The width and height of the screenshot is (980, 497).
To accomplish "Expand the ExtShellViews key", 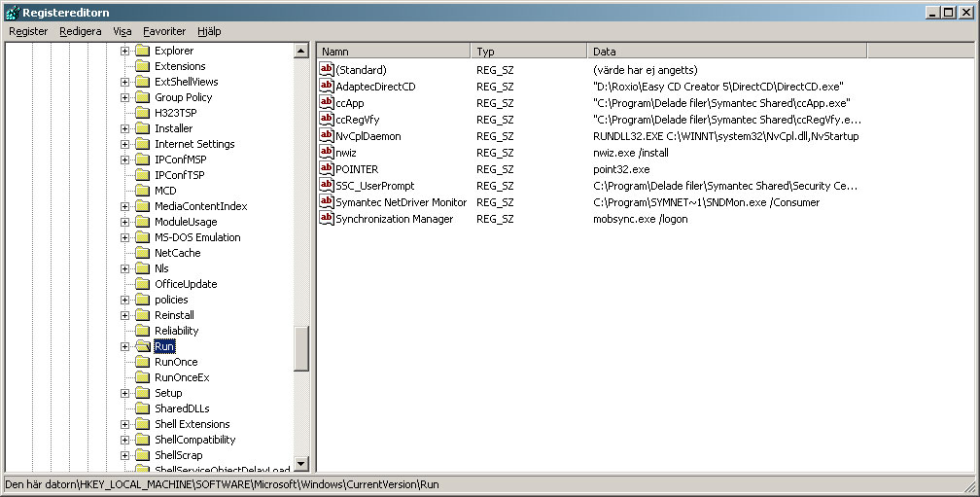I will pyautogui.click(x=125, y=82).
